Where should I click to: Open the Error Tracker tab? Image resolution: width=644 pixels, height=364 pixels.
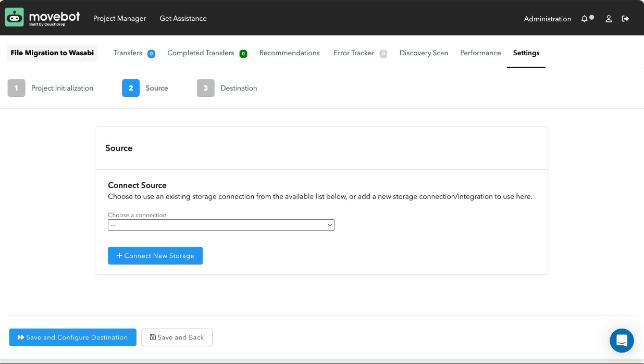(x=354, y=53)
